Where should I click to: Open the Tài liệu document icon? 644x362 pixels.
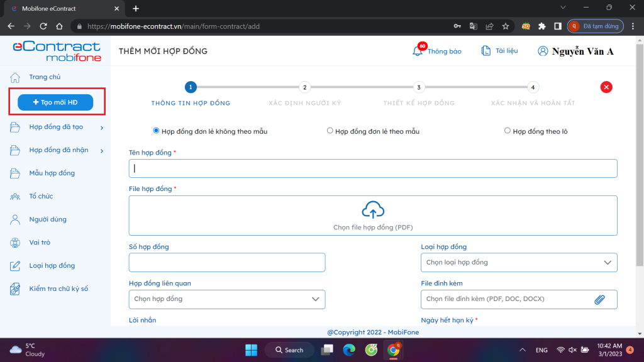486,51
